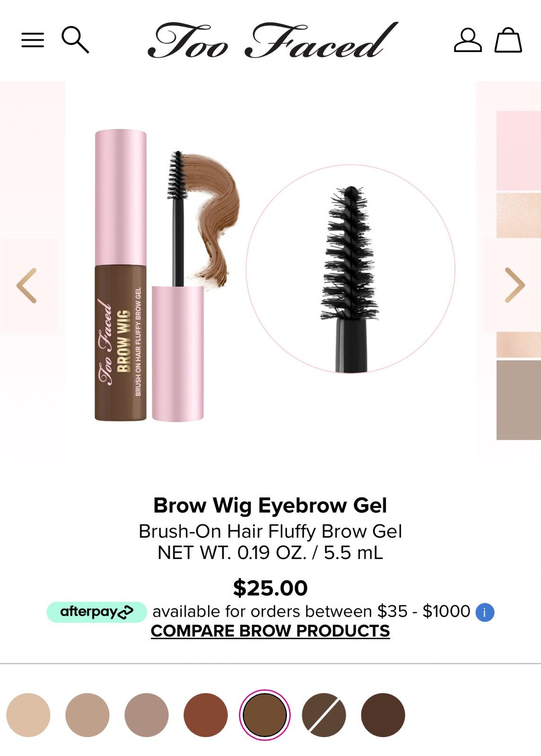Select the auburn red shade swatch
Image resolution: width=541 pixels, height=756 pixels.
tap(206, 715)
